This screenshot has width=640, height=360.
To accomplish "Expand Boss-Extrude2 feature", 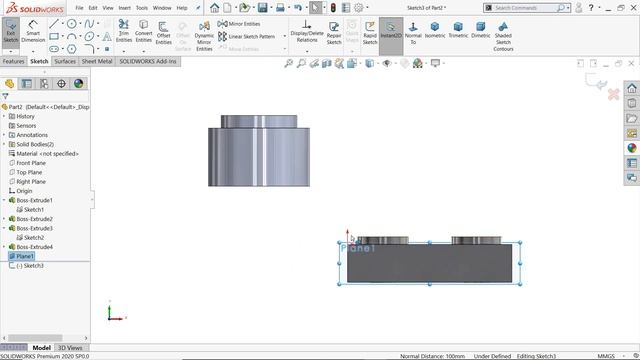I will tap(4, 219).
